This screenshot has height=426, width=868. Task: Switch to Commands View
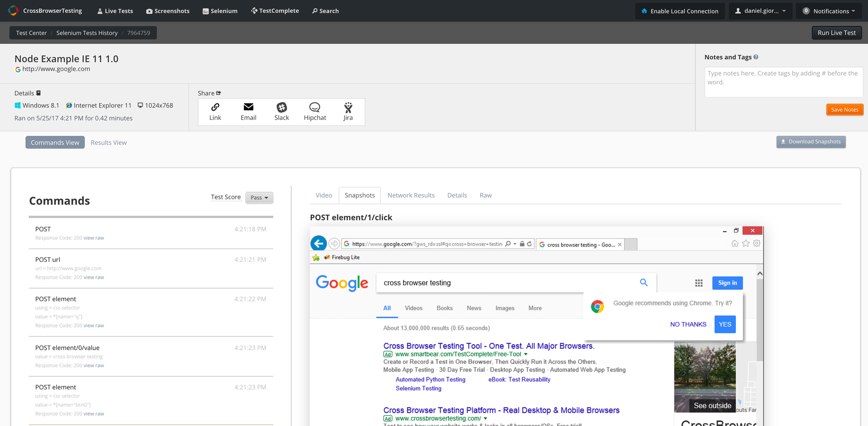point(55,142)
